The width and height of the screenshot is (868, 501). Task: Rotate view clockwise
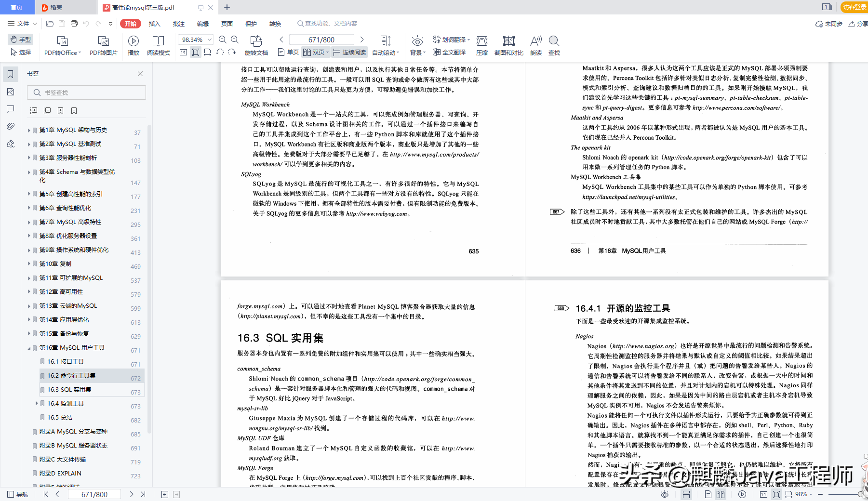[232, 52]
